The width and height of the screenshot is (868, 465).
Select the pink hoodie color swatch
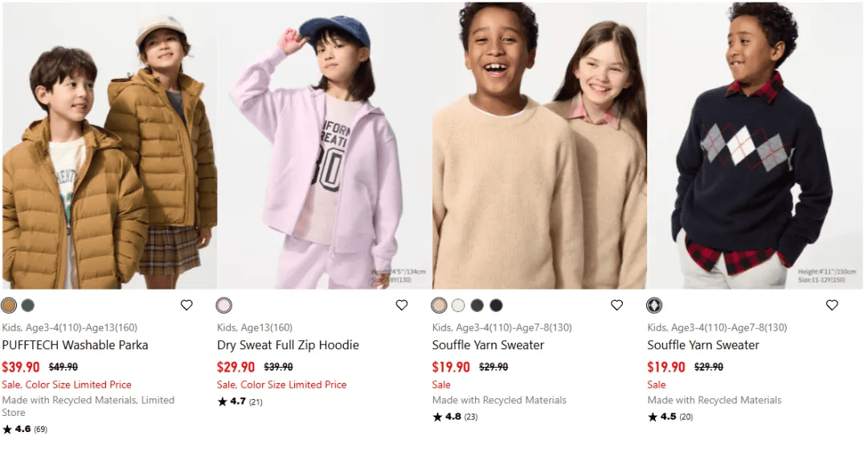tap(224, 306)
